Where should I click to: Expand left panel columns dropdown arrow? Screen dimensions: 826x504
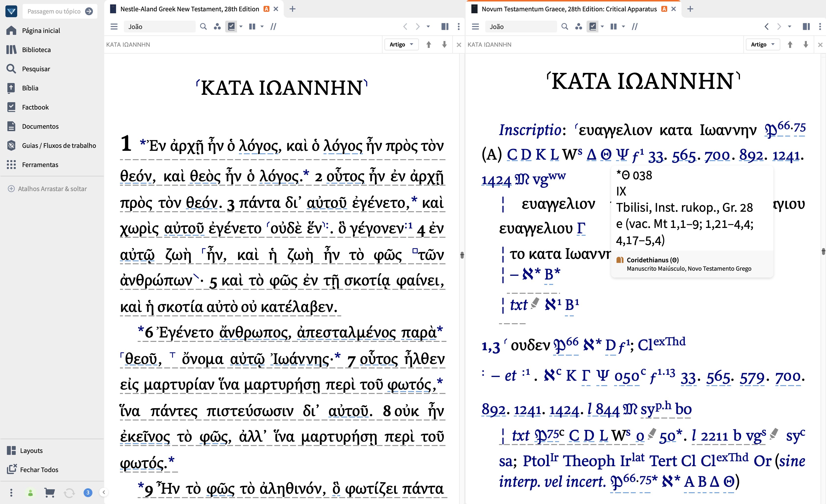click(x=262, y=27)
